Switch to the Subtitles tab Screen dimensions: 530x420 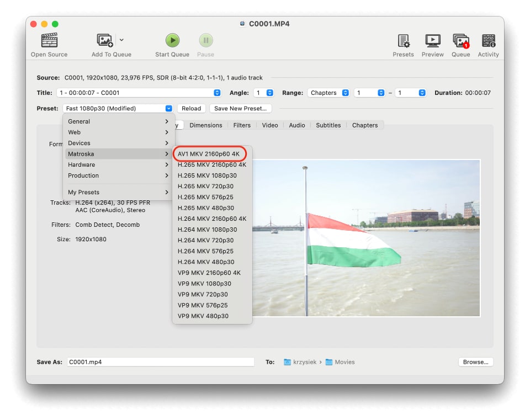[328, 125]
